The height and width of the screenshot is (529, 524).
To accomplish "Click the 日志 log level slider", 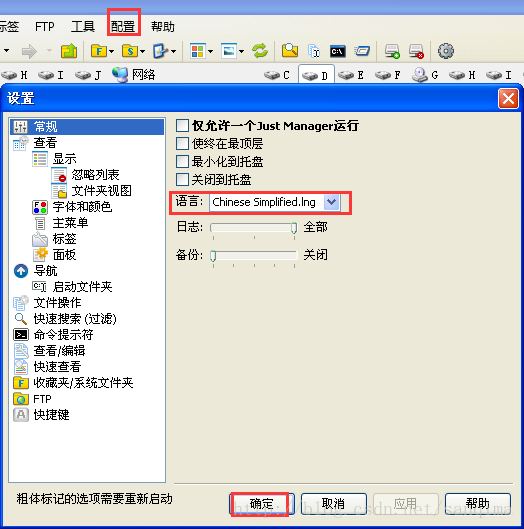I will pyautogui.click(x=254, y=228).
